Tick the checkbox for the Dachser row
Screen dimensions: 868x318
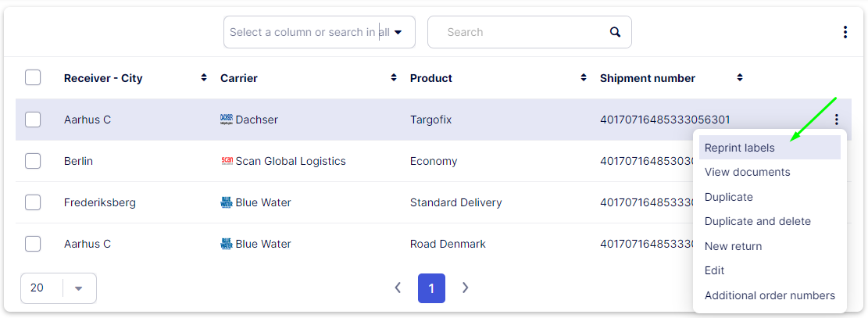pyautogui.click(x=33, y=120)
